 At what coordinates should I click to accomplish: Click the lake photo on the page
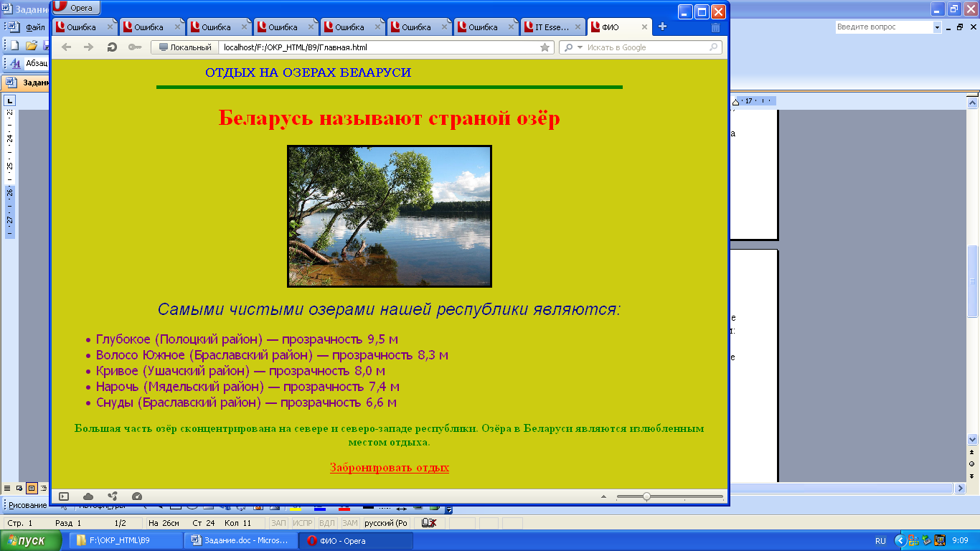390,216
